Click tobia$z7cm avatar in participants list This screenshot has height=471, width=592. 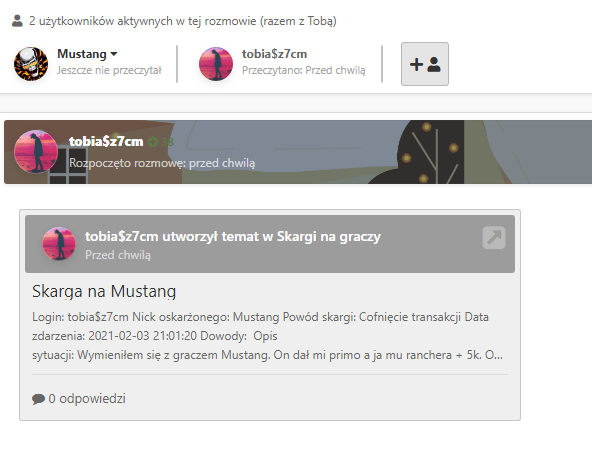click(x=216, y=64)
